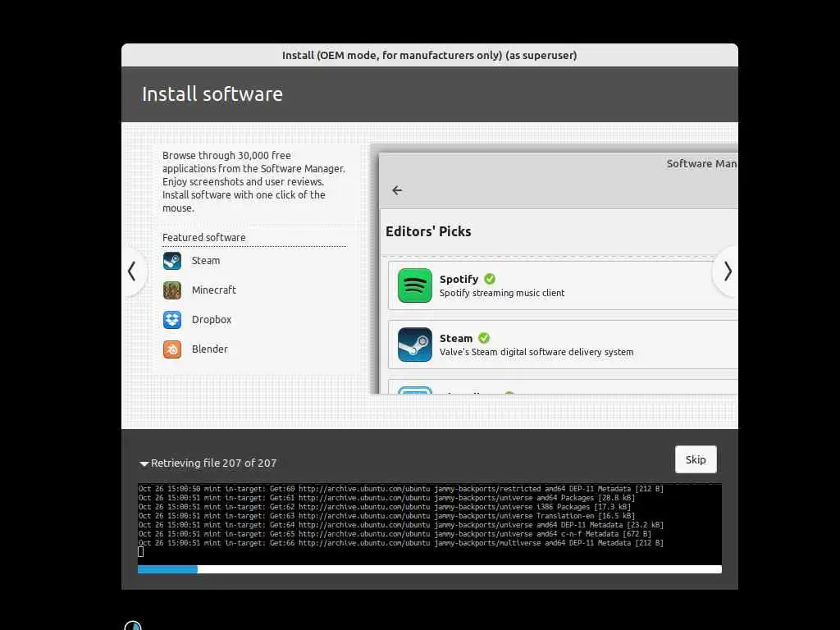
Task: Click the Get:60 jammy-backports/restricted log line
Action: click(x=400, y=489)
